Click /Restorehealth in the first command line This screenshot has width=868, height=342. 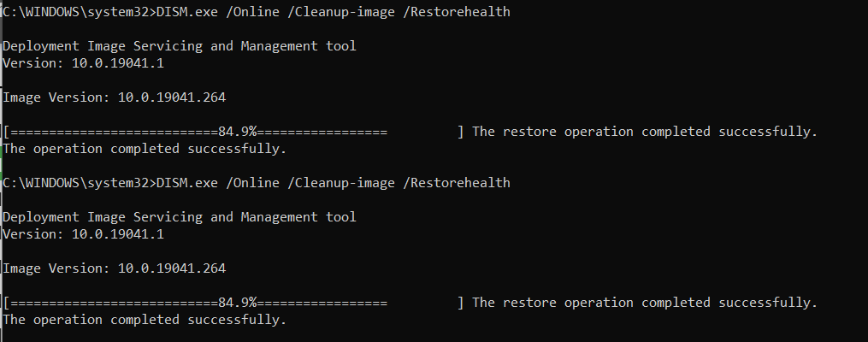(x=458, y=12)
